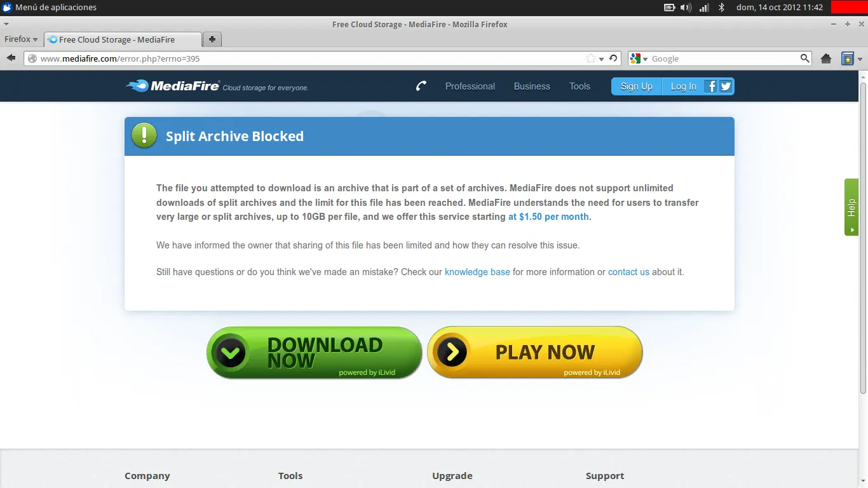This screenshot has height=488, width=868.
Task: Focus the mediafire.com address bar
Action: pyautogui.click(x=311, y=58)
